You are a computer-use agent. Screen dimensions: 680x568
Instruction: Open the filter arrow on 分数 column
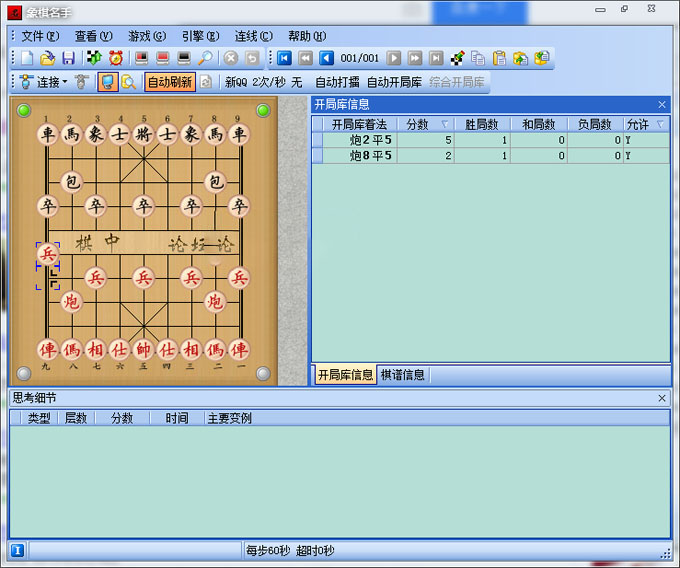tap(445, 125)
